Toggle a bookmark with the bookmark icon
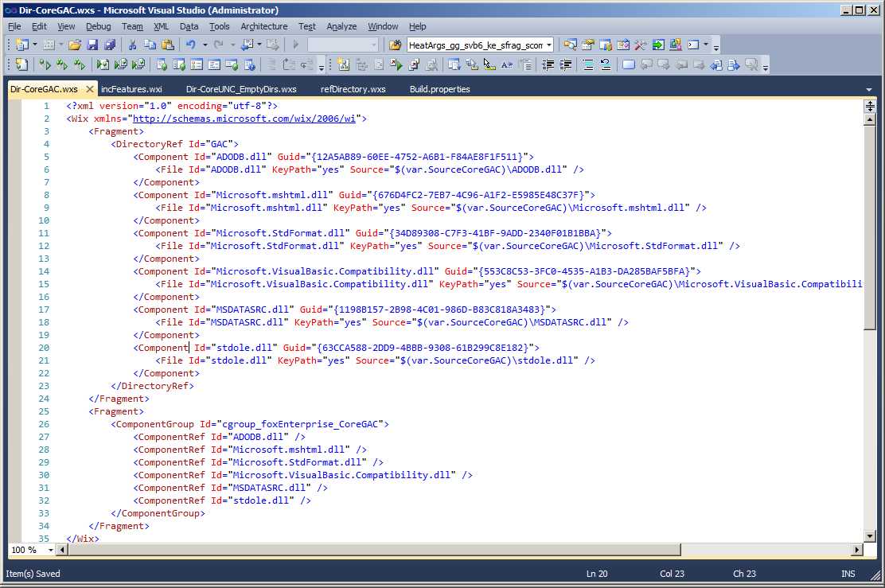885x588 pixels. tap(628, 65)
